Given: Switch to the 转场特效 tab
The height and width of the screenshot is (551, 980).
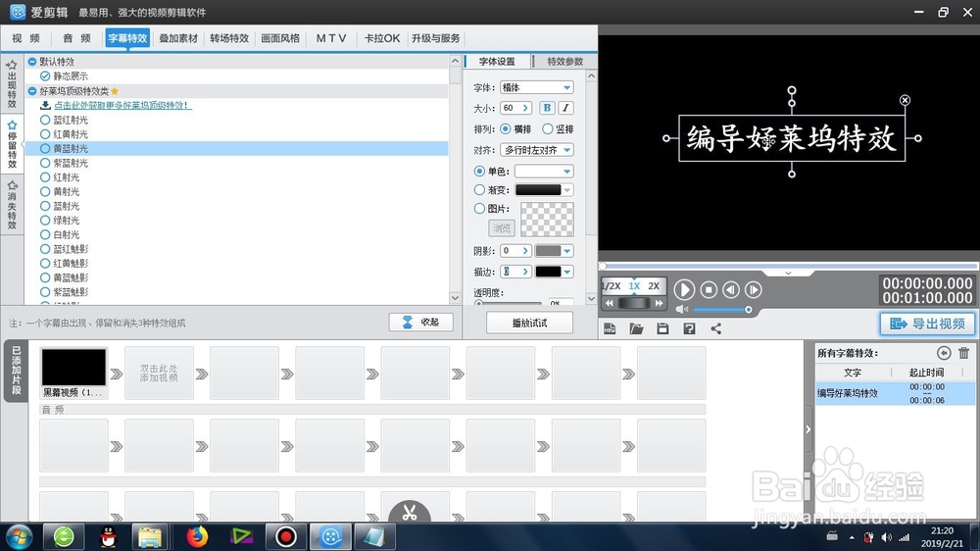Looking at the screenshot, I should pyautogui.click(x=229, y=38).
